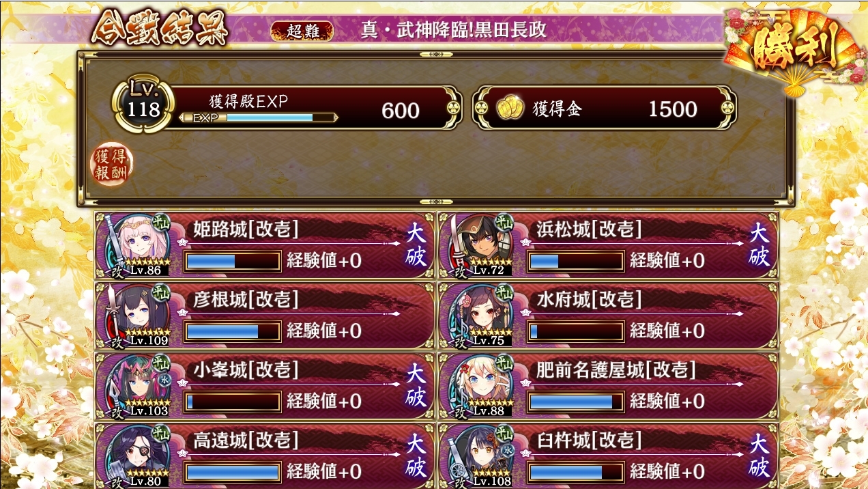Click the Lv. 118 player level badge

143,104
